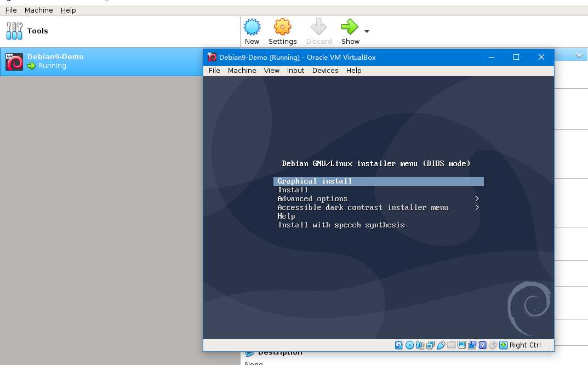Click the shared folders status icon

452,345
